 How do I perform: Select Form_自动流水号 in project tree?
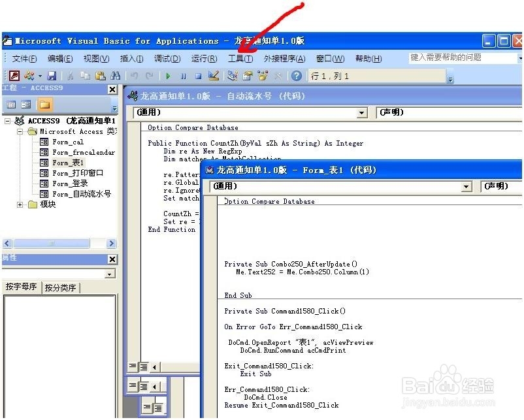click(82, 194)
